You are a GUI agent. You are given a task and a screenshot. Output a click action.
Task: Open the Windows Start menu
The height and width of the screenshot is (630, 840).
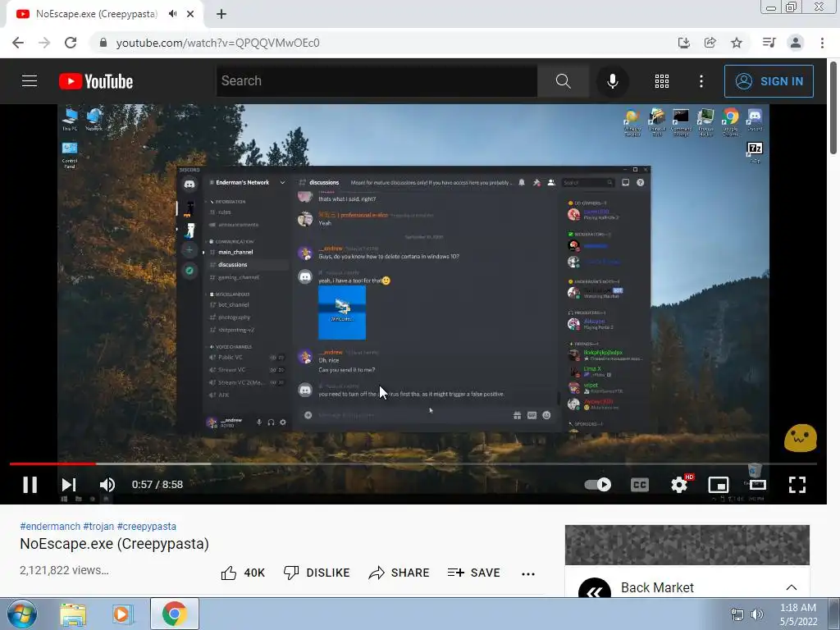coord(22,614)
